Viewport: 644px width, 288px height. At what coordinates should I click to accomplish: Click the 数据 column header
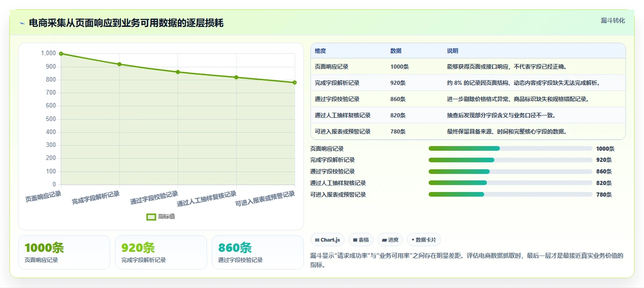point(396,51)
